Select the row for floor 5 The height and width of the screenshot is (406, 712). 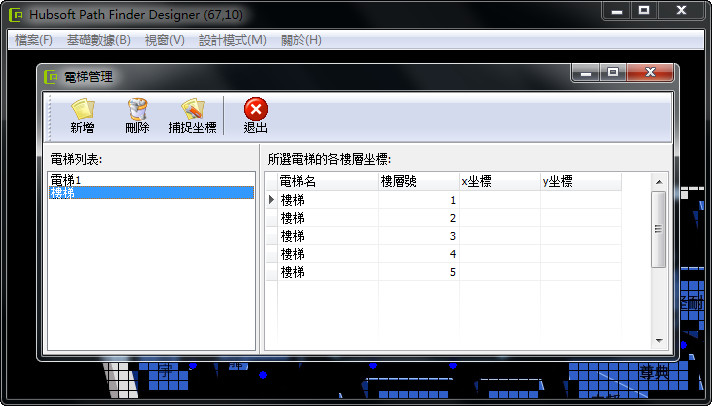272,272
